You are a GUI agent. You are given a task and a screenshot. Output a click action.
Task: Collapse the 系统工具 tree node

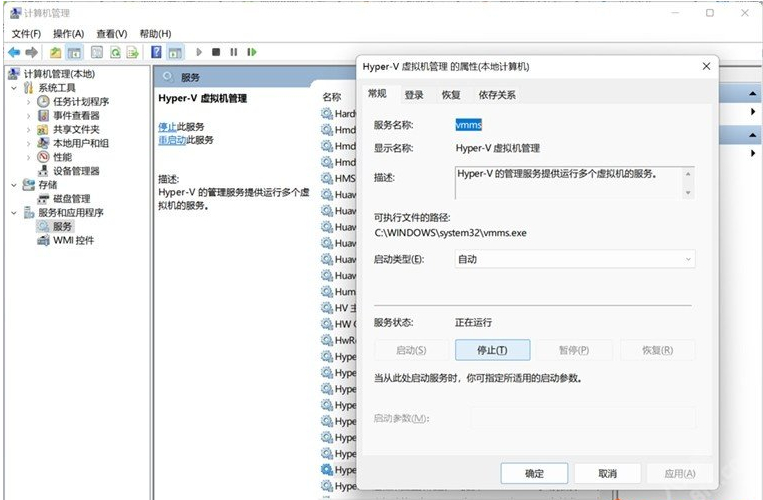[14, 87]
